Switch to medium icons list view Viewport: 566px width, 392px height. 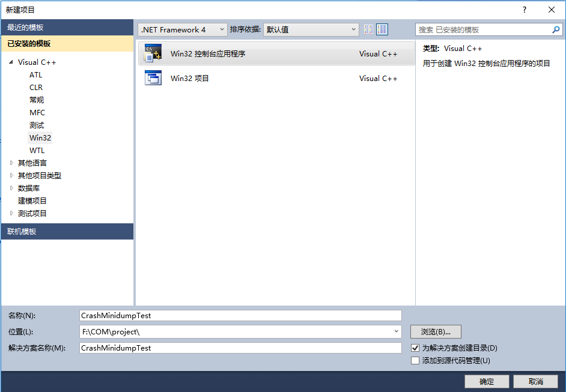382,29
